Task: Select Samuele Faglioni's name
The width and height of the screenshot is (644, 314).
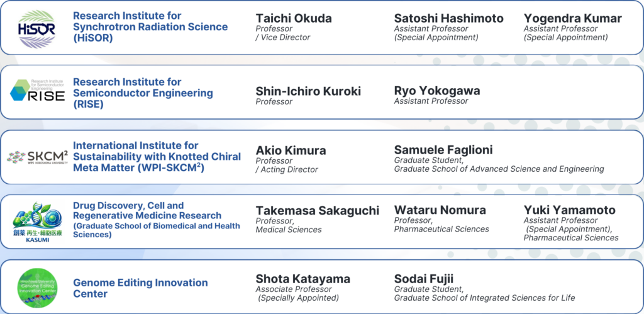Action: (x=443, y=150)
